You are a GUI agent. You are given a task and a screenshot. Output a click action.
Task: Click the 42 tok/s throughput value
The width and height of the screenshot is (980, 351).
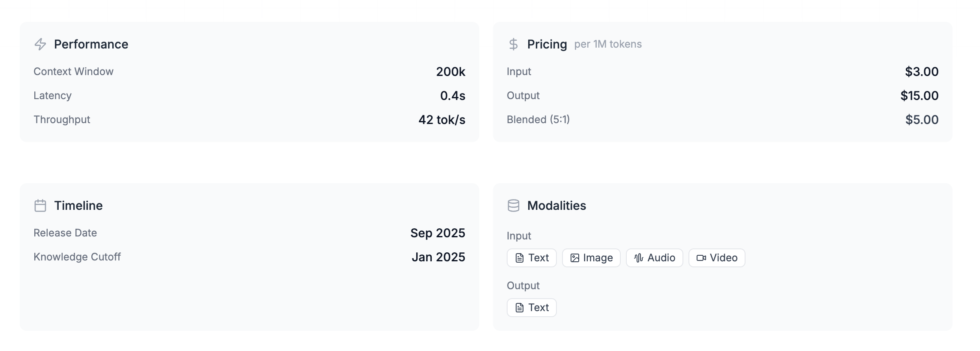442,120
